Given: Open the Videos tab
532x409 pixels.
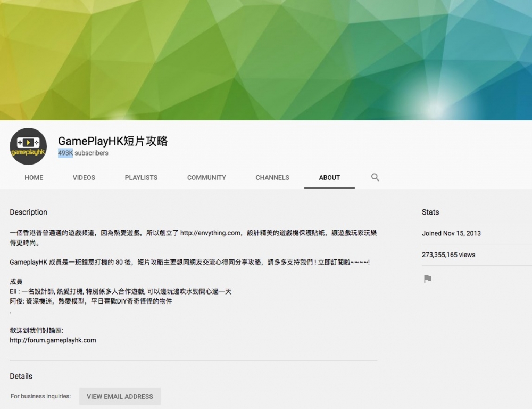Looking at the screenshot, I should point(84,177).
